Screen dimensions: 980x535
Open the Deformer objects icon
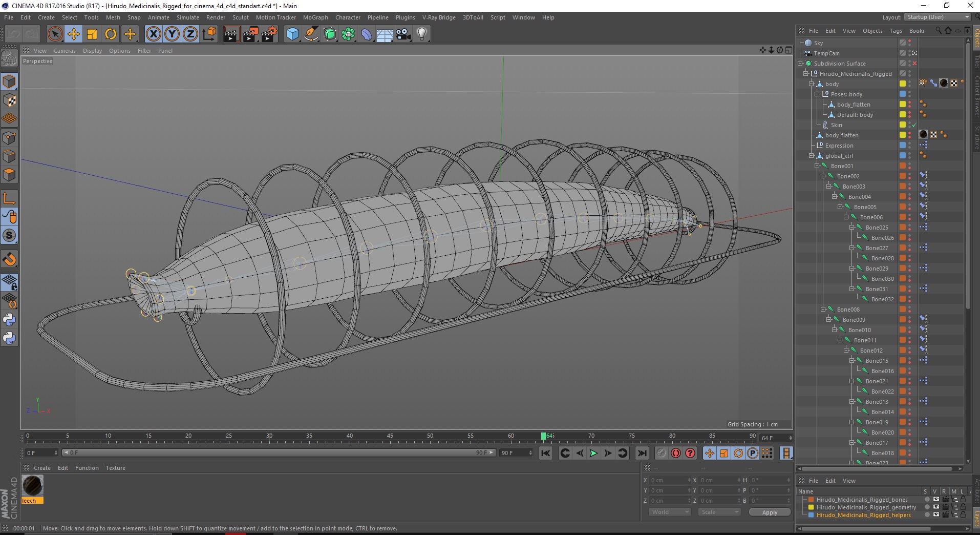(367, 34)
